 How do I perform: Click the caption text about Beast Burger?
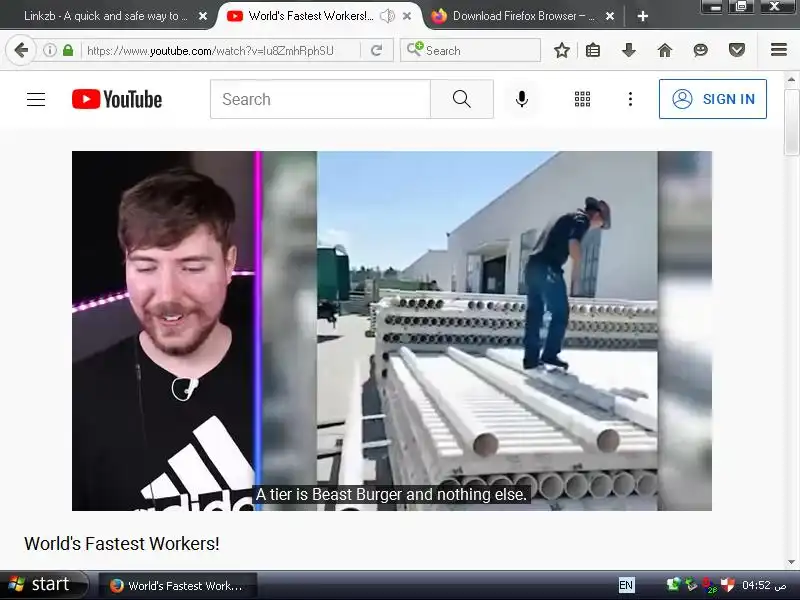click(x=391, y=494)
